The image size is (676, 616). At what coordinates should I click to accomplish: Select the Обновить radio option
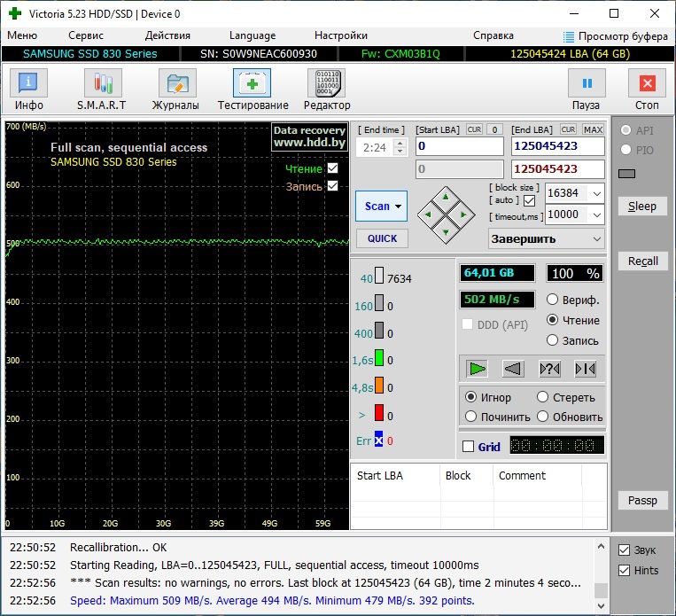point(542,417)
